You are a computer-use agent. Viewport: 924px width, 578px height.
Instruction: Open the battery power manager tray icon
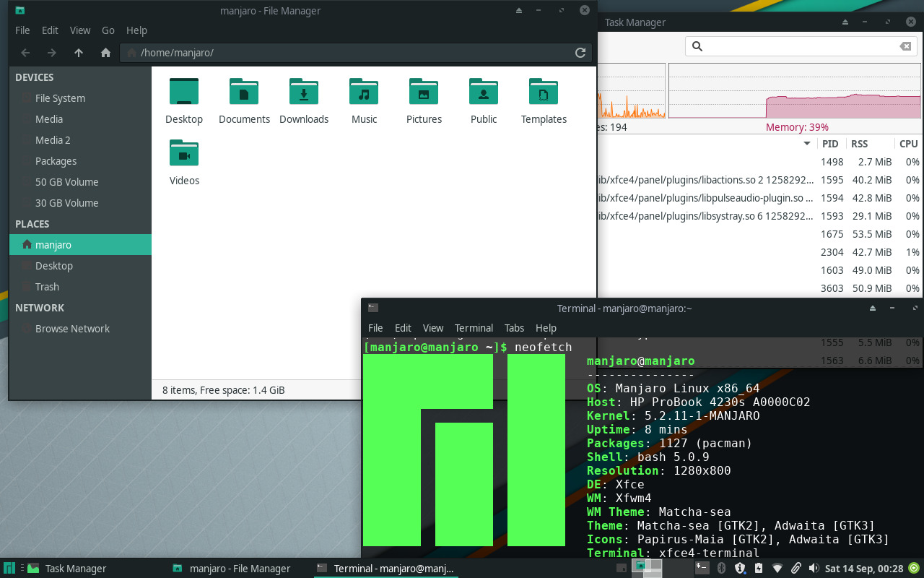758,569
